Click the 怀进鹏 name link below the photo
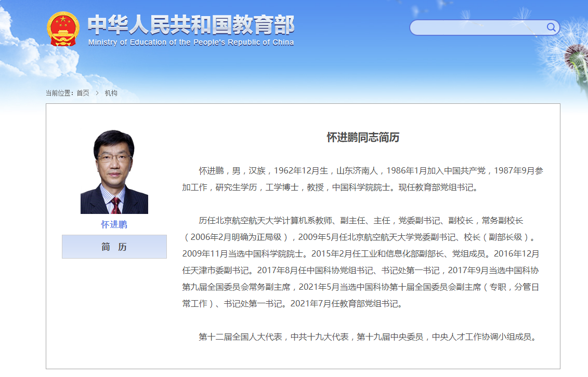588x377 pixels. (x=114, y=225)
